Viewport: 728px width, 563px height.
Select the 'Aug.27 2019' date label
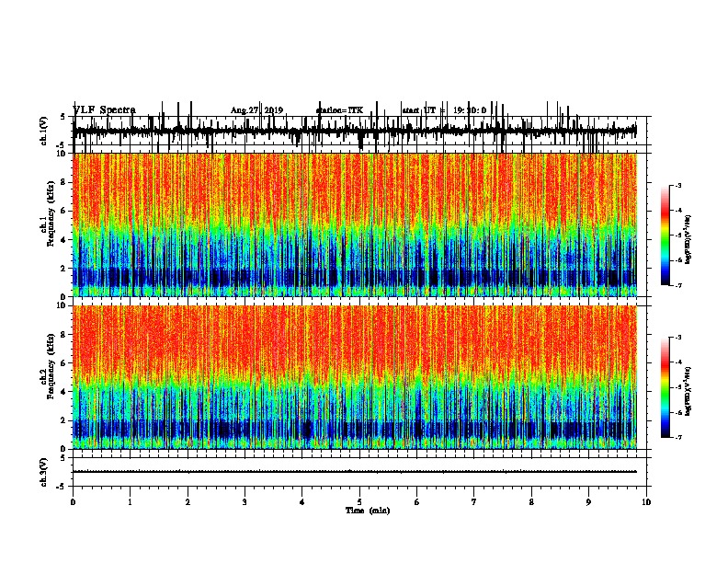pos(256,110)
